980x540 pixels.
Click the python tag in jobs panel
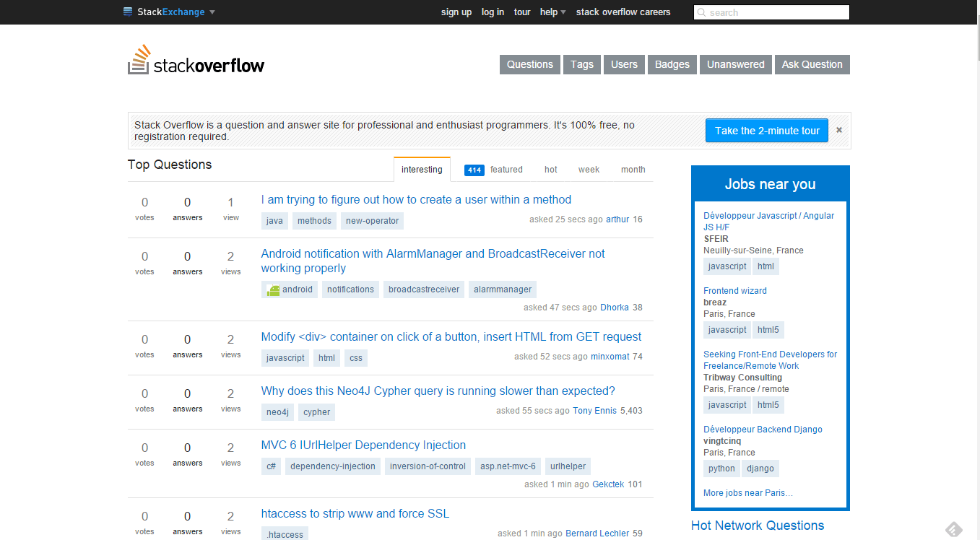(x=721, y=469)
